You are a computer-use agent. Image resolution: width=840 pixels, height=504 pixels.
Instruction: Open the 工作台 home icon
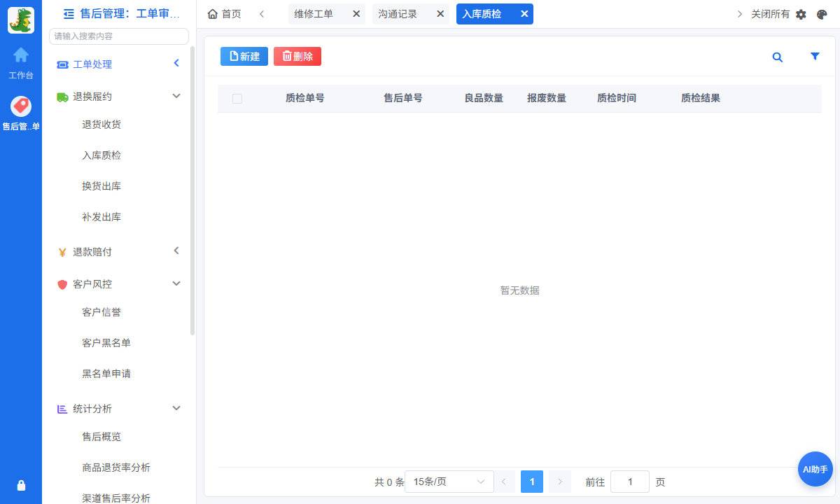21,55
